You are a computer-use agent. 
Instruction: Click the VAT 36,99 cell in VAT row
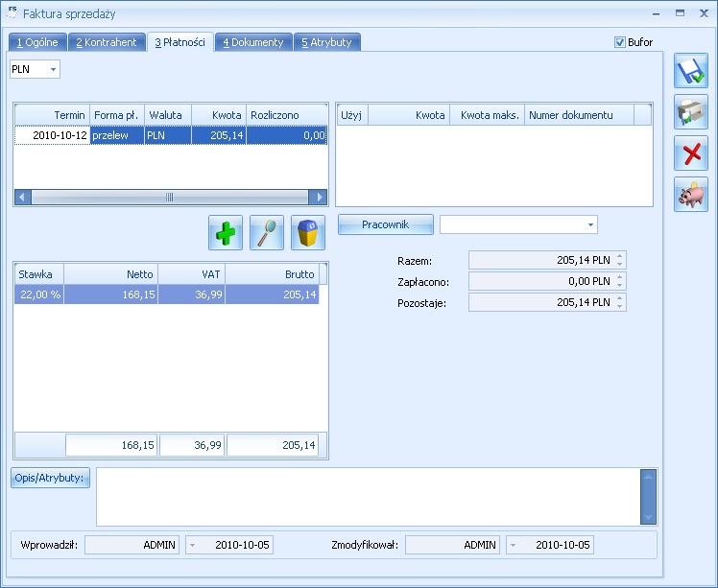[191, 294]
